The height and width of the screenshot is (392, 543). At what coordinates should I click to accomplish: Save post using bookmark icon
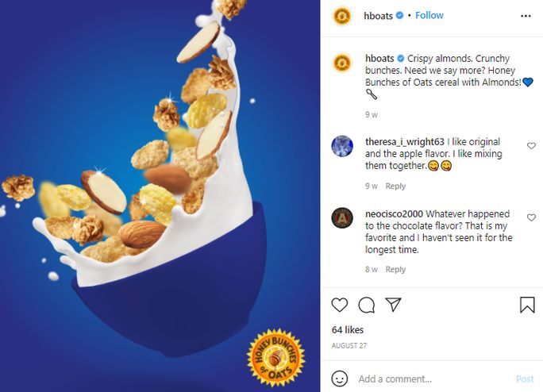(x=527, y=305)
